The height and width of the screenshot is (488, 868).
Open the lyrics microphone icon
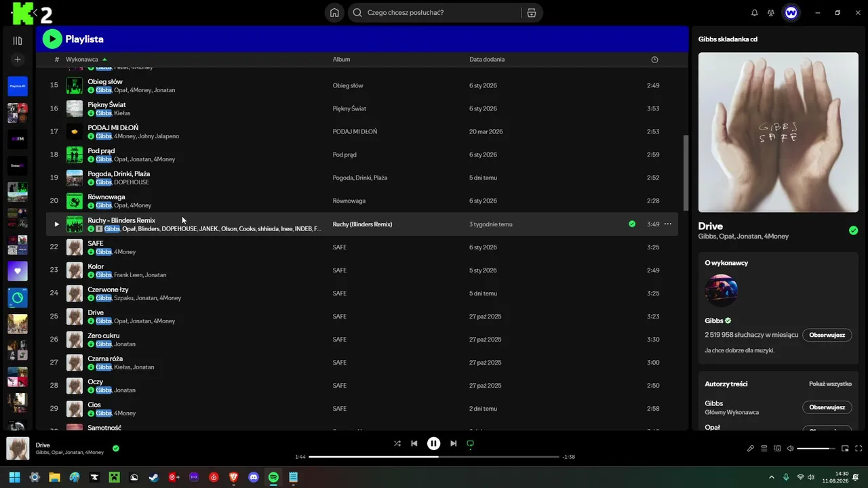click(x=751, y=448)
